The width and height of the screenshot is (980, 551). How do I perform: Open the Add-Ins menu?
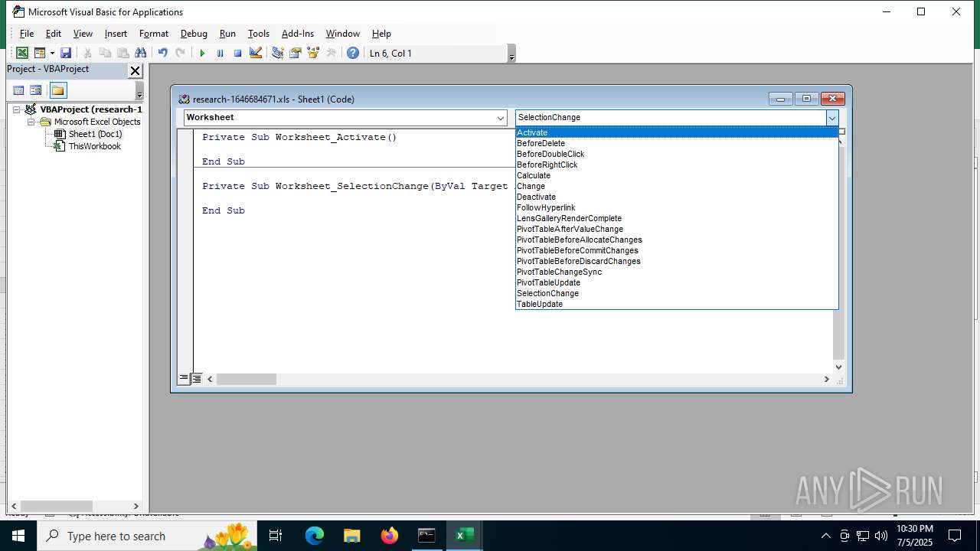point(298,34)
